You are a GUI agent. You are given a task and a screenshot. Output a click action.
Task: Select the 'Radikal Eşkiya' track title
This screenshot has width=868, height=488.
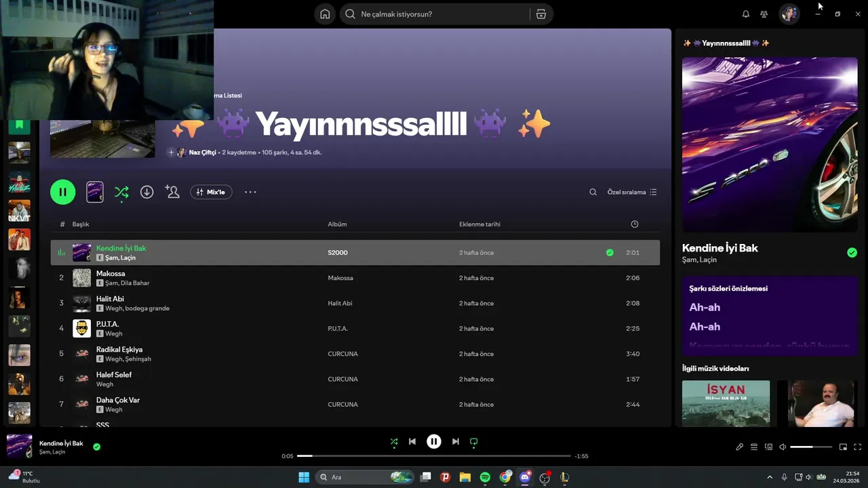pyautogui.click(x=119, y=350)
